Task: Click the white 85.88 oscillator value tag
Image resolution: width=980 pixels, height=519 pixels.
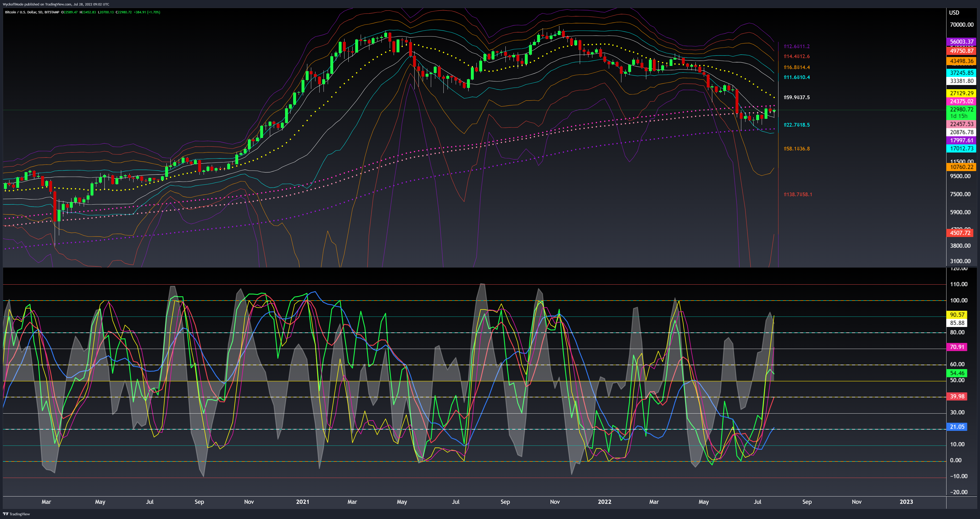Action: pyautogui.click(x=957, y=323)
